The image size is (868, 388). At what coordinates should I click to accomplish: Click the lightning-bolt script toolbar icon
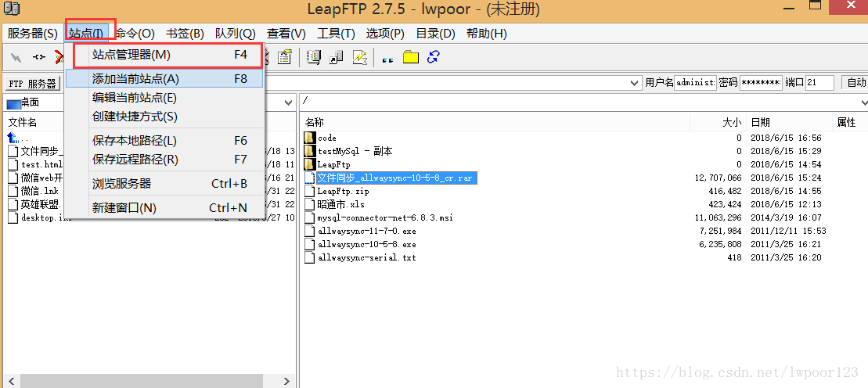359,57
